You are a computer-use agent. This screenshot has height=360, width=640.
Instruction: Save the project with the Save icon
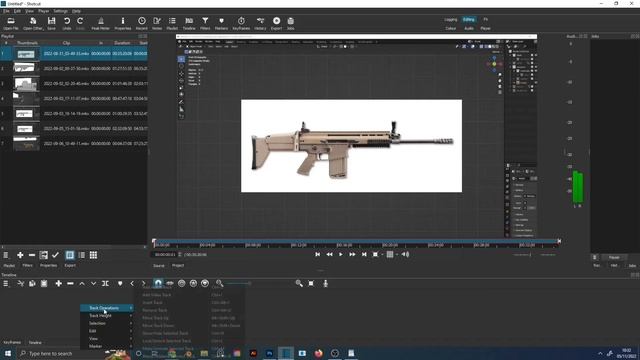tap(51, 23)
